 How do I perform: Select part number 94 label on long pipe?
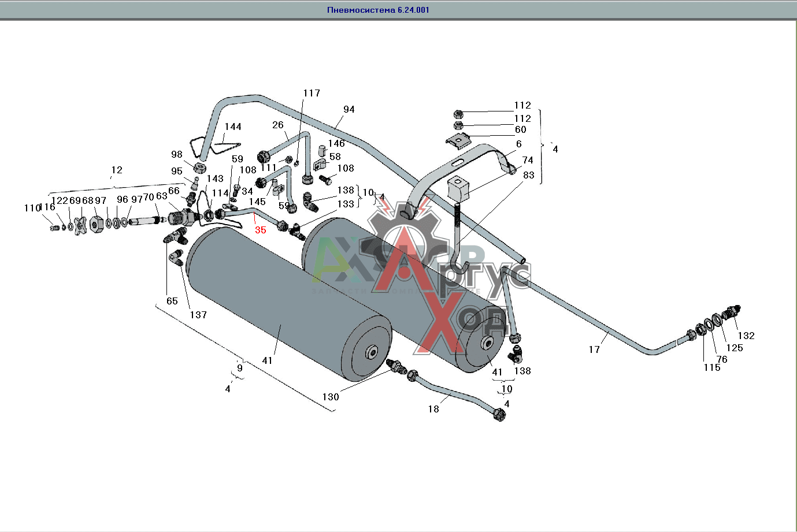point(349,109)
